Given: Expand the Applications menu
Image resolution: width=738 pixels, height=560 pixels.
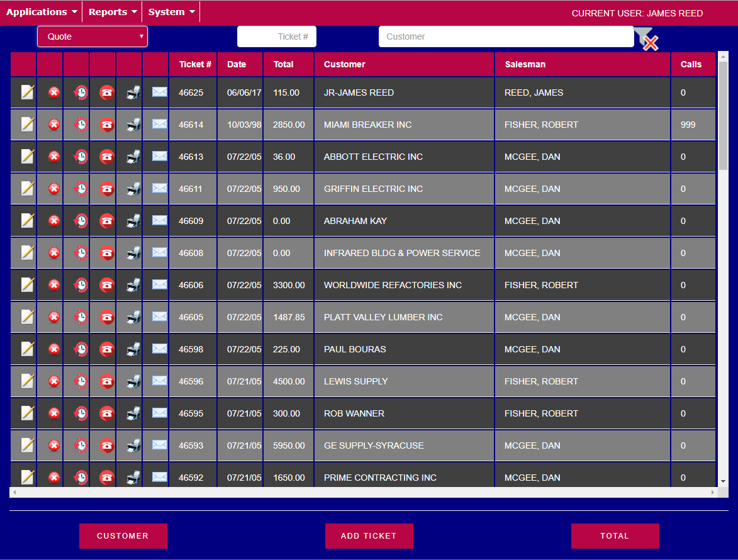Looking at the screenshot, I should tap(42, 12).
